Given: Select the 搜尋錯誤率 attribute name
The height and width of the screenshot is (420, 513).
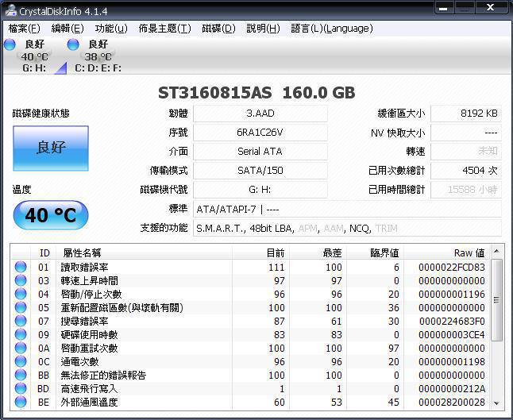Looking at the screenshot, I should pos(84,322).
